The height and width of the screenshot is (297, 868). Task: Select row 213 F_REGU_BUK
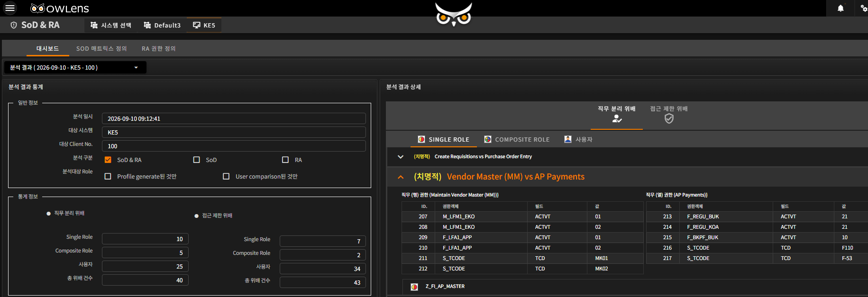(757, 216)
